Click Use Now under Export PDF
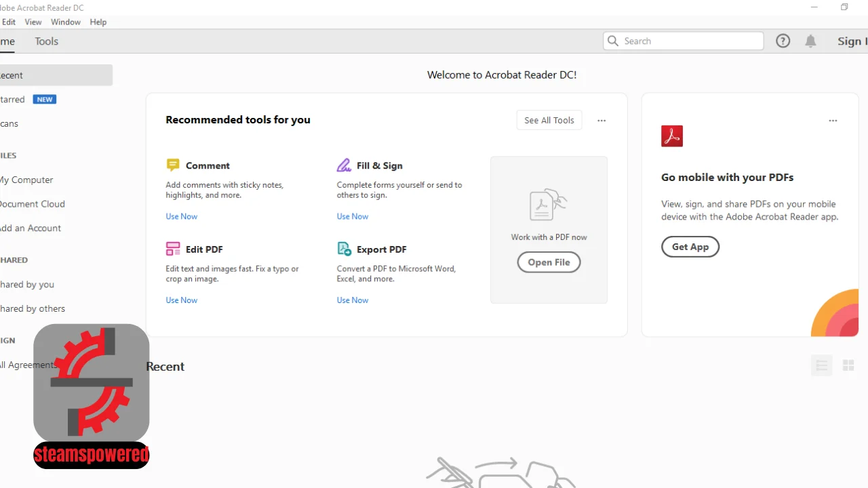The image size is (868, 488). pyautogui.click(x=353, y=300)
